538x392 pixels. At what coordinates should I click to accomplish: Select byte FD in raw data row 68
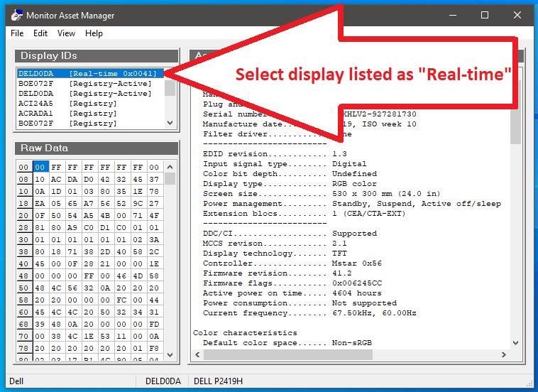[x=154, y=324]
